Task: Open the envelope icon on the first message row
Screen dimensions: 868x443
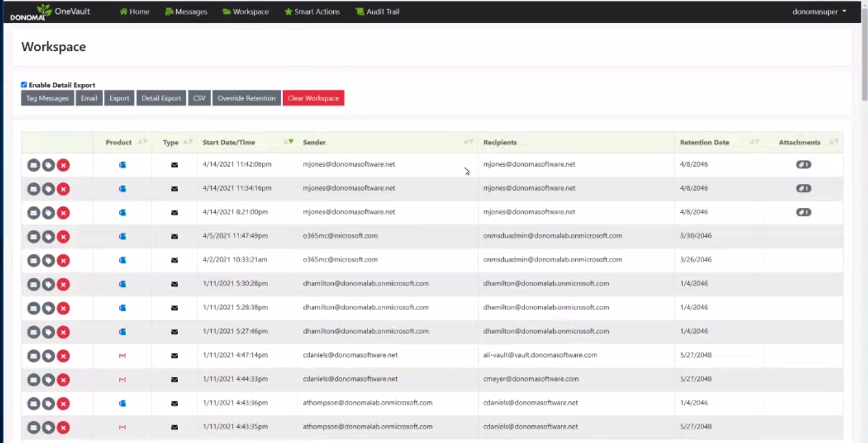Action: (x=34, y=165)
